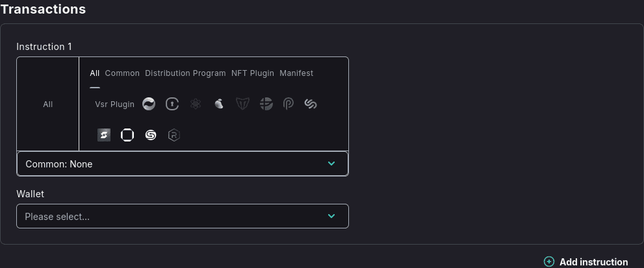The height and width of the screenshot is (268, 644).
Task: Pick the spiral S circle icon
Action: coord(151,135)
